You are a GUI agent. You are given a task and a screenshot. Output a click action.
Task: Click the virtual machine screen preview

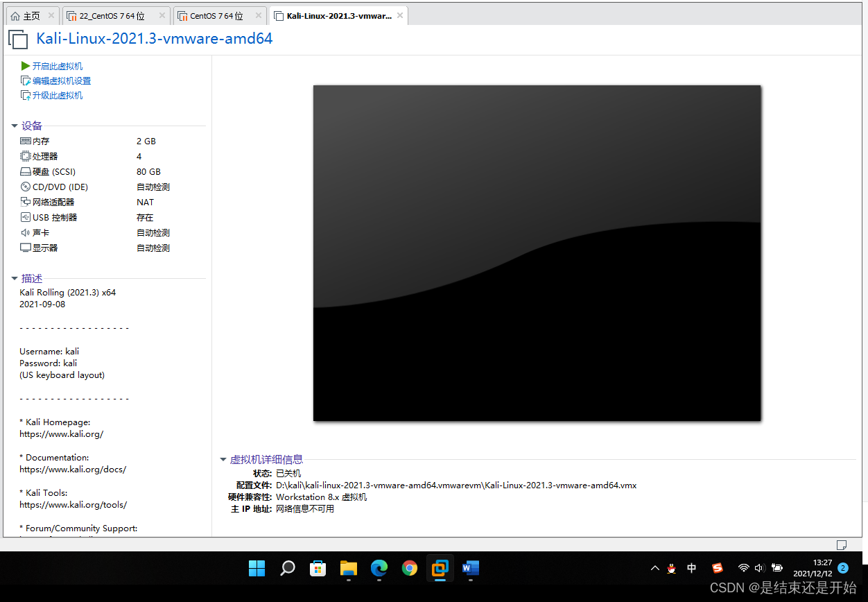pyautogui.click(x=537, y=252)
